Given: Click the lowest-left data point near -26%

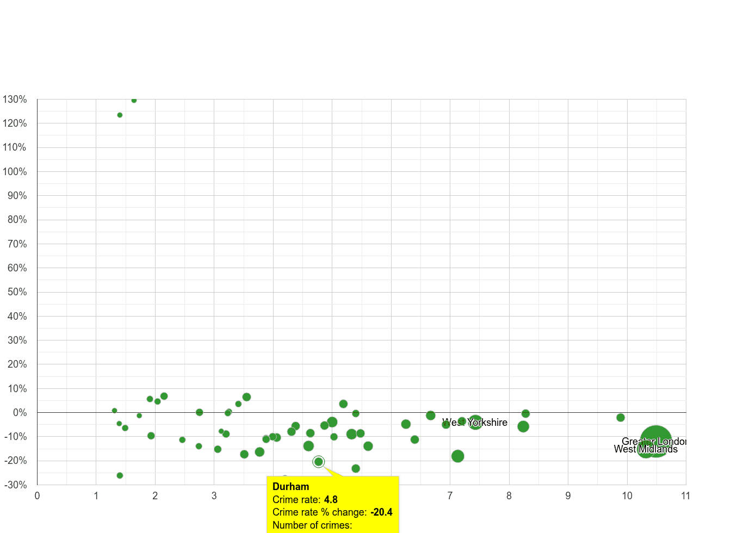Looking at the screenshot, I should 120,475.
